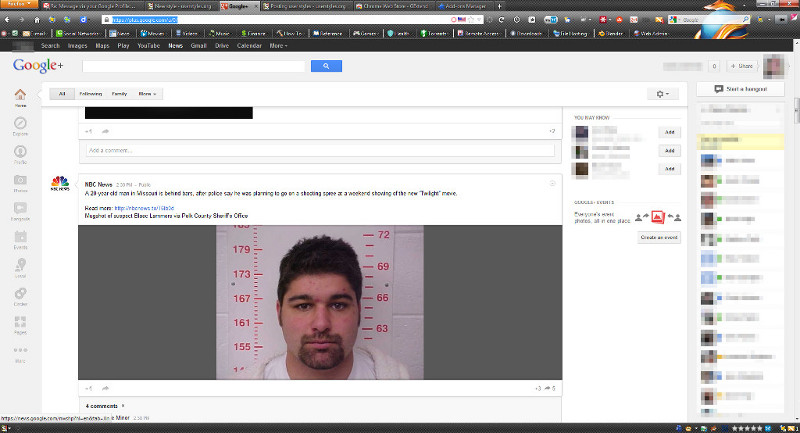Open the search engine selector dropdown

tap(673, 19)
